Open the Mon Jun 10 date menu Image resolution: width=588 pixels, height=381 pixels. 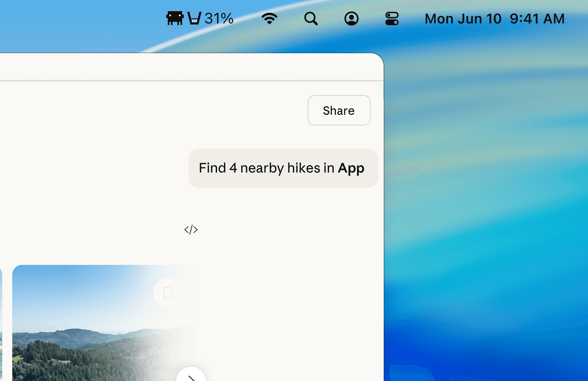click(x=463, y=19)
